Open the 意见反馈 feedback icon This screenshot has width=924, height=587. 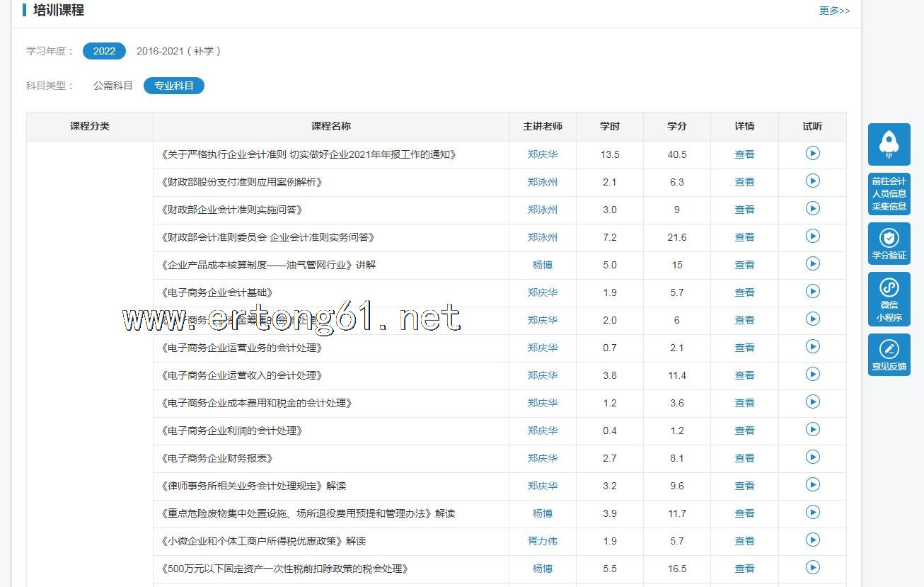(x=889, y=355)
